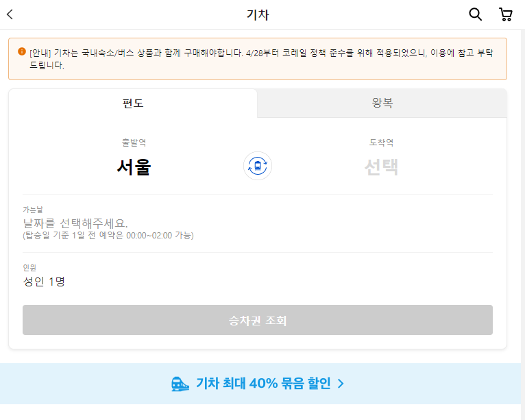Change departure station 서울

coord(134,166)
